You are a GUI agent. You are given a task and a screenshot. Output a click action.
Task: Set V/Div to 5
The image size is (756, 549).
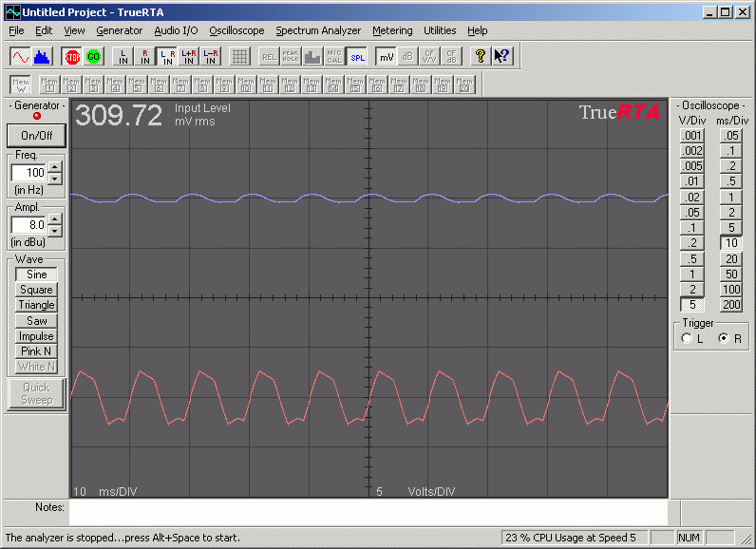pos(691,305)
